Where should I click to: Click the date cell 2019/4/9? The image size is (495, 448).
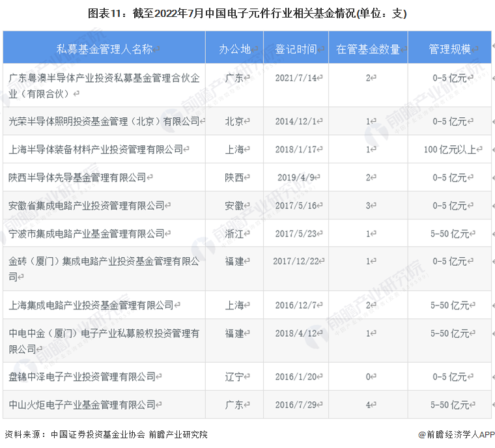pyautogui.click(x=296, y=177)
